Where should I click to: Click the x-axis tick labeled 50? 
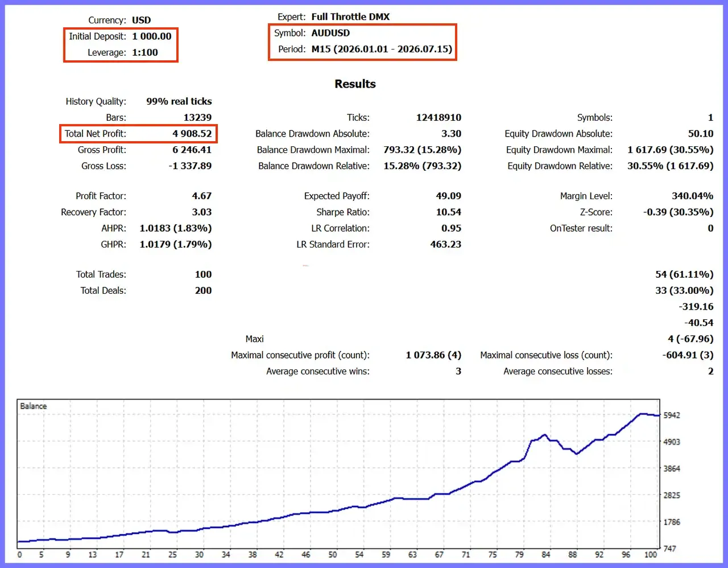coord(333,554)
